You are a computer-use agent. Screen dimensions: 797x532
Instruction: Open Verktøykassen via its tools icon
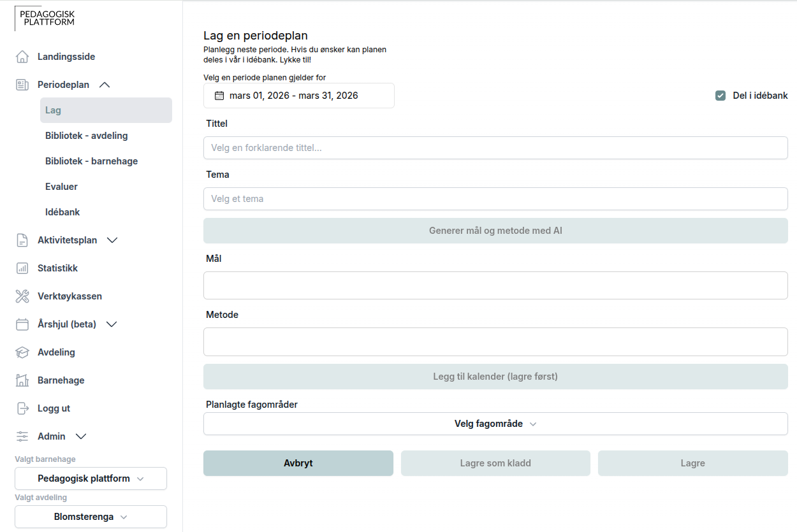[22, 296]
